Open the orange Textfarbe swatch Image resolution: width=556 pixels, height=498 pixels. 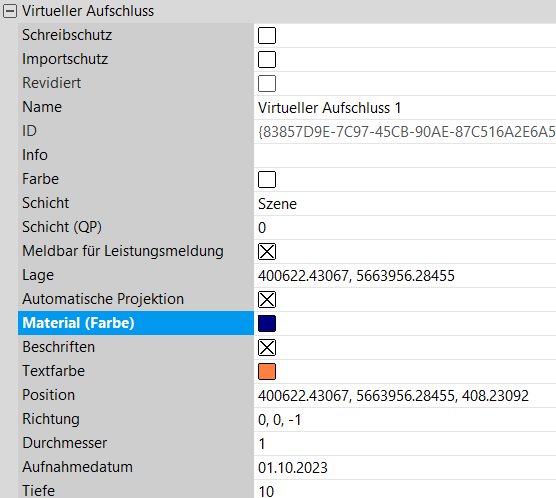coord(267,371)
